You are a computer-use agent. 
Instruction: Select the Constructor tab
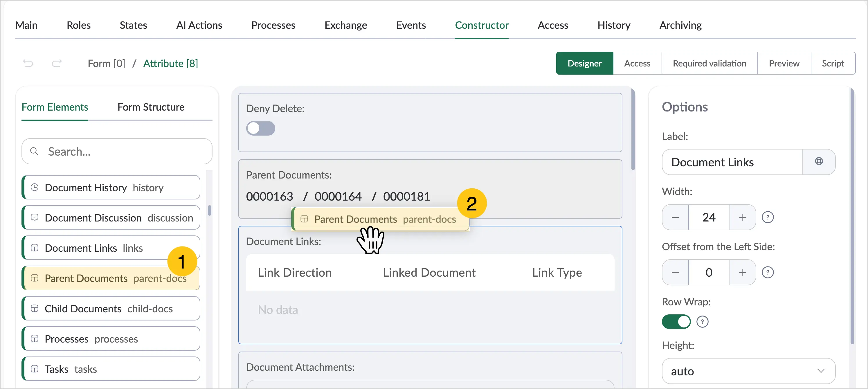482,25
